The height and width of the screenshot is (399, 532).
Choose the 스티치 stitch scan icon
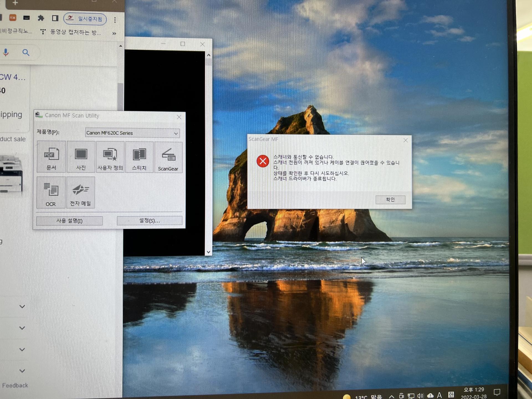[x=139, y=157]
